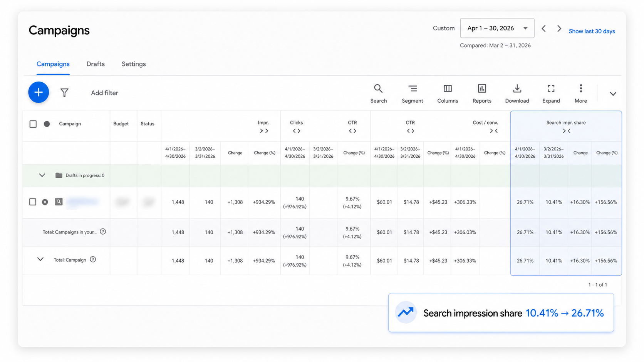Sort by Campaign column header
The width and height of the screenshot is (644, 362).
[x=70, y=124]
